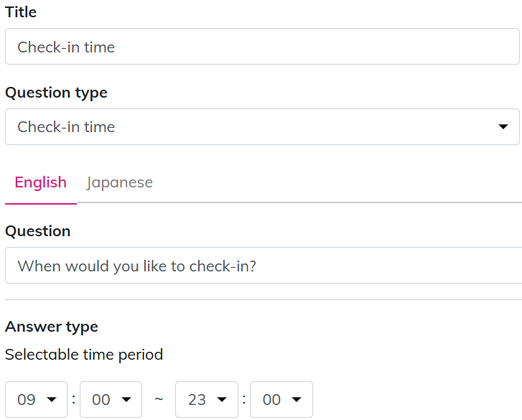Open the end hour dropdown showing 23
Viewport: 522px width, 420px height.
pos(206,399)
